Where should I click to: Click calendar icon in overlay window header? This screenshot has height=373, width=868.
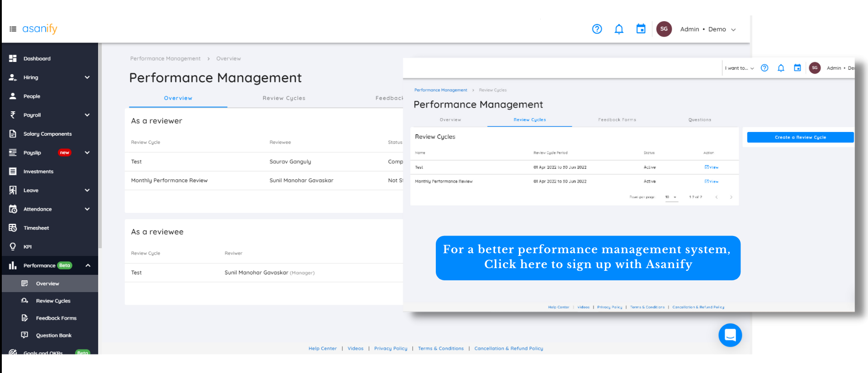click(797, 68)
